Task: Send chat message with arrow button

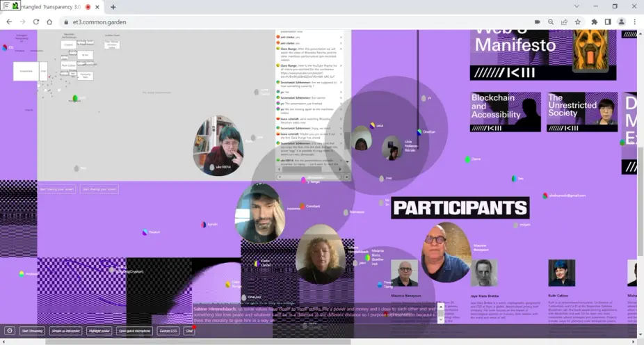Action: point(347,177)
